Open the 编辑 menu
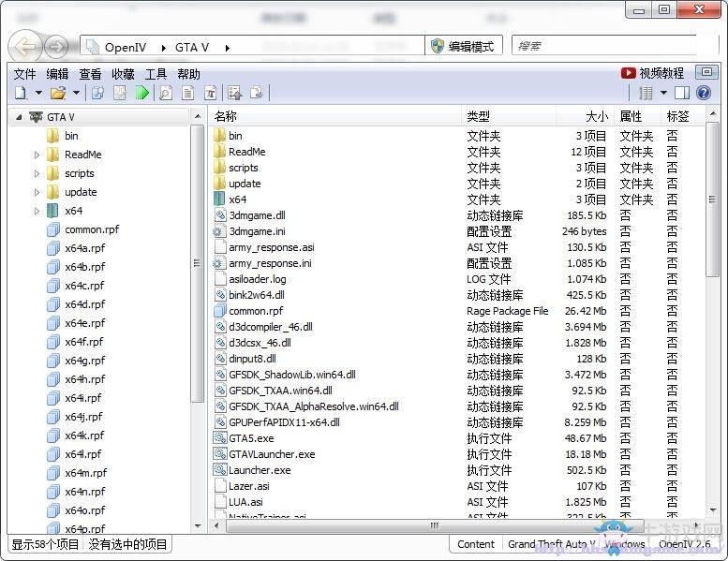Image resolution: width=728 pixels, height=561 pixels. point(57,74)
